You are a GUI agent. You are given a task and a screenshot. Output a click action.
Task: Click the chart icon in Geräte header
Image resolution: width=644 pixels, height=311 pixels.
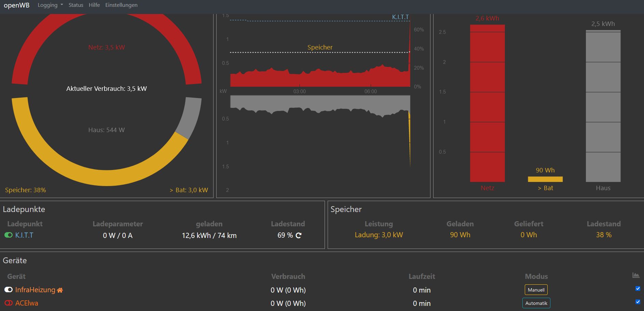[635, 275]
